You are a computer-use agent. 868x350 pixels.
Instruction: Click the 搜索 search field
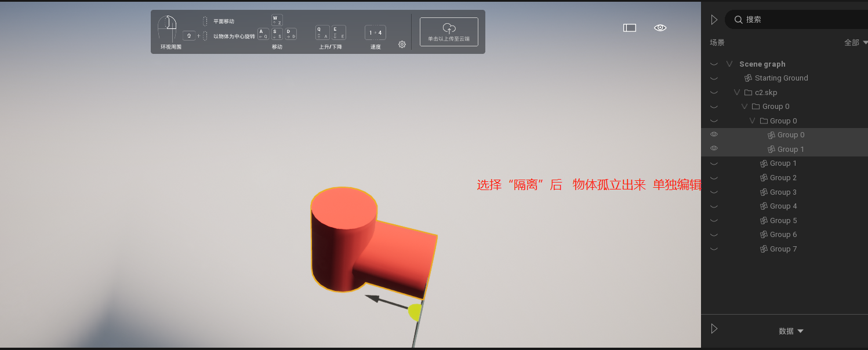(x=800, y=20)
